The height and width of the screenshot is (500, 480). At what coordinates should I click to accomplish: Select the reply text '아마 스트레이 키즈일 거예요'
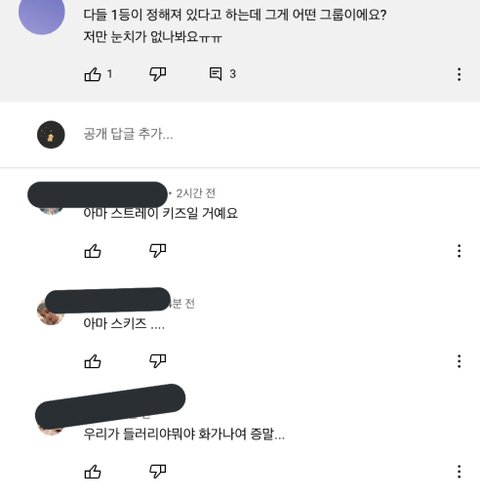(160, 213)
